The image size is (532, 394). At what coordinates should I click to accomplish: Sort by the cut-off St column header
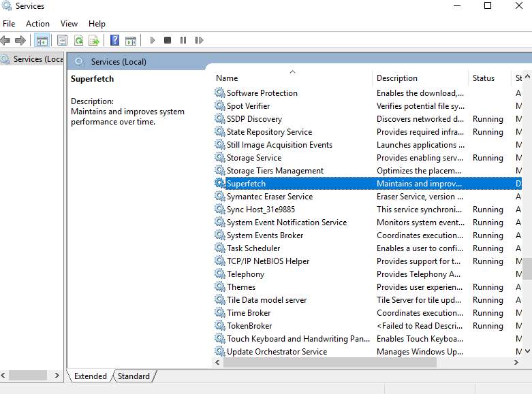tap(518, 78)
